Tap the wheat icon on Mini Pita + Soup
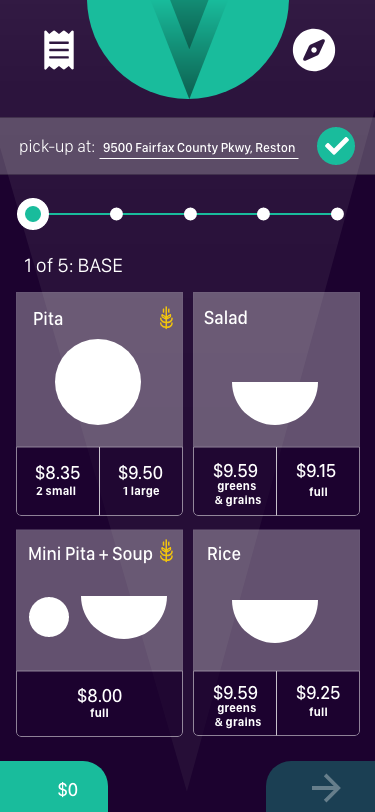 166,551
